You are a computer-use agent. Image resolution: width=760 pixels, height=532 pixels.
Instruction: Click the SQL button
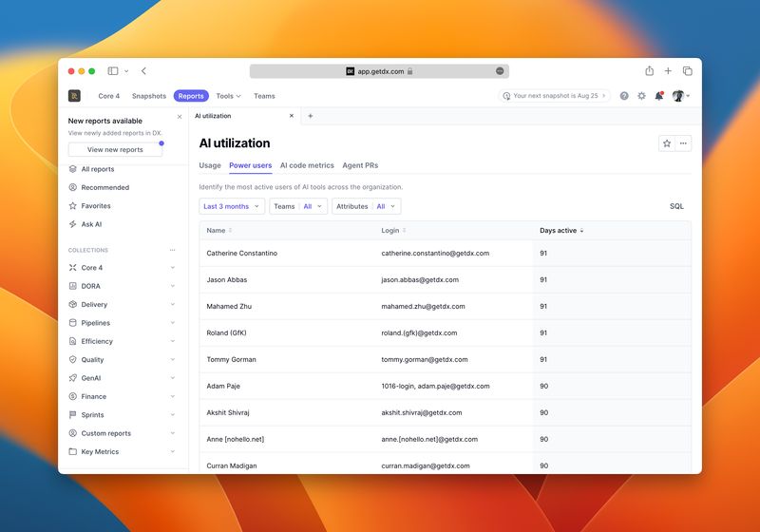[x=676, y=206]
